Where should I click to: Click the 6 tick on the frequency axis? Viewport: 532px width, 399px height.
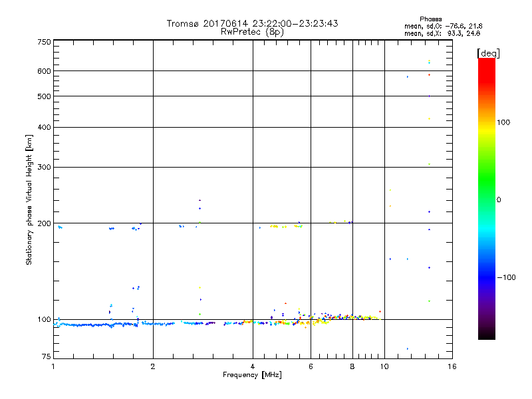pos(311,366)
